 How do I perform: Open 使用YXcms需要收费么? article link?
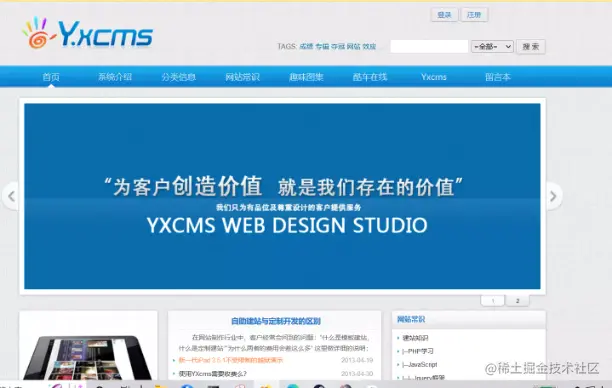coord(213,374)
